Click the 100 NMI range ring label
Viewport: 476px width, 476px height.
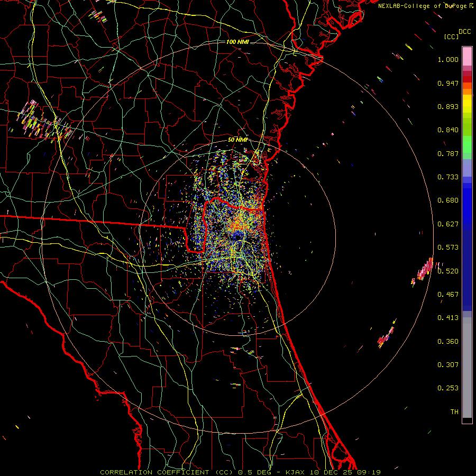237,42
